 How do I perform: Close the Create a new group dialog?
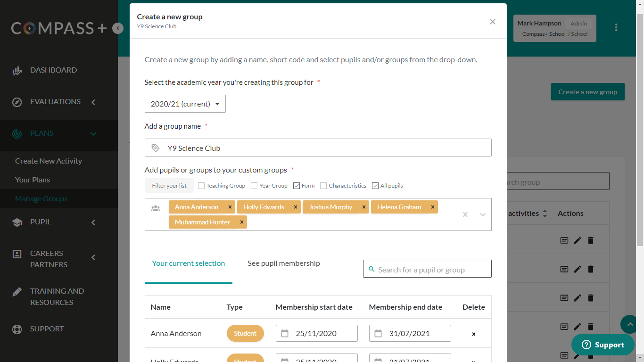pos(493,22)
